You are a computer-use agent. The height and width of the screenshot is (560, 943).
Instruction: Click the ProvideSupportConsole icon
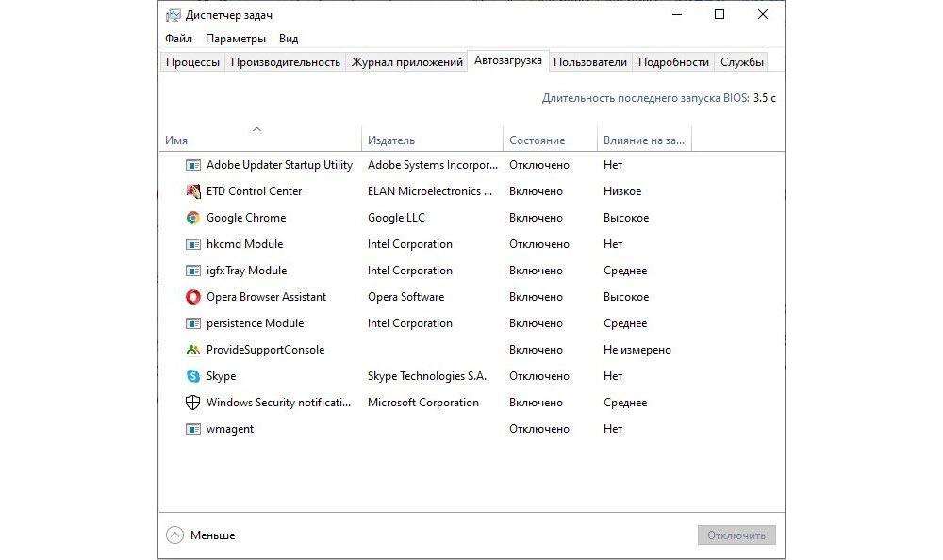coord(192,350)
